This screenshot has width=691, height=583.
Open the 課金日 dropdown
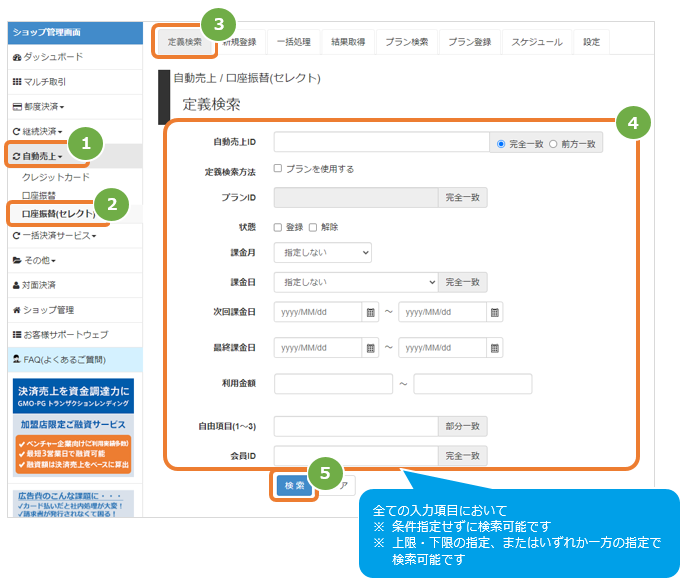point(356,282)
